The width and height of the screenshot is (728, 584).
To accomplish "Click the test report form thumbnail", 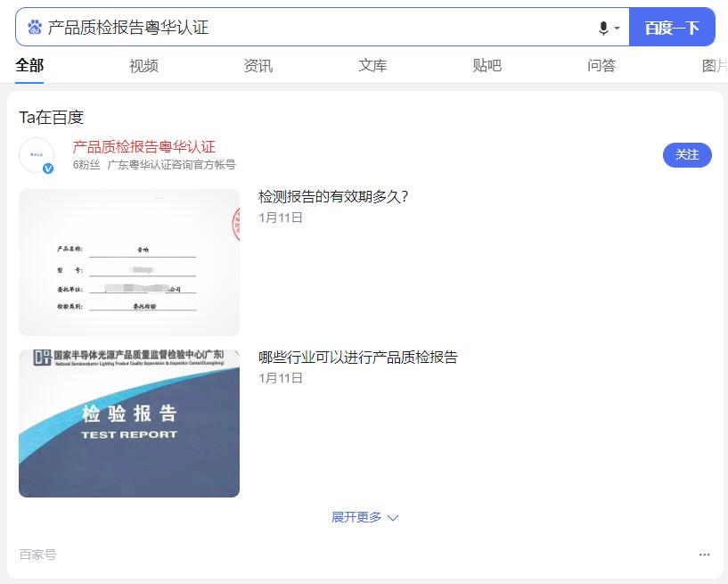I will 129,262.
